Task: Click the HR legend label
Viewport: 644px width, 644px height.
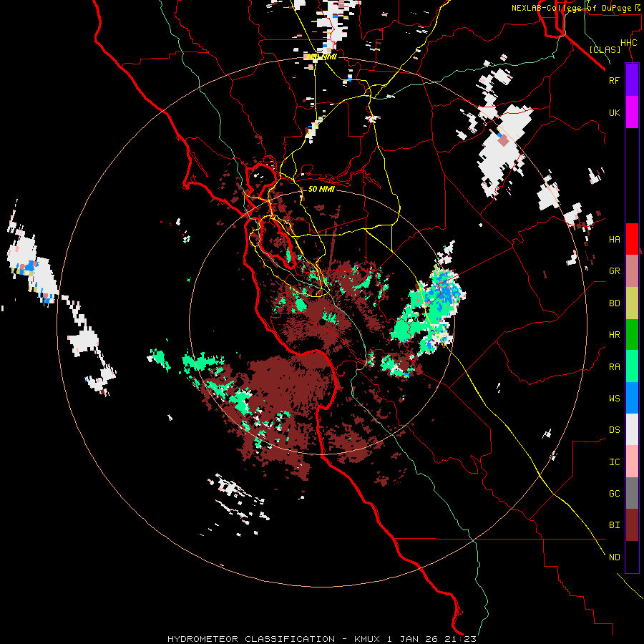Action: pos(614,335)
